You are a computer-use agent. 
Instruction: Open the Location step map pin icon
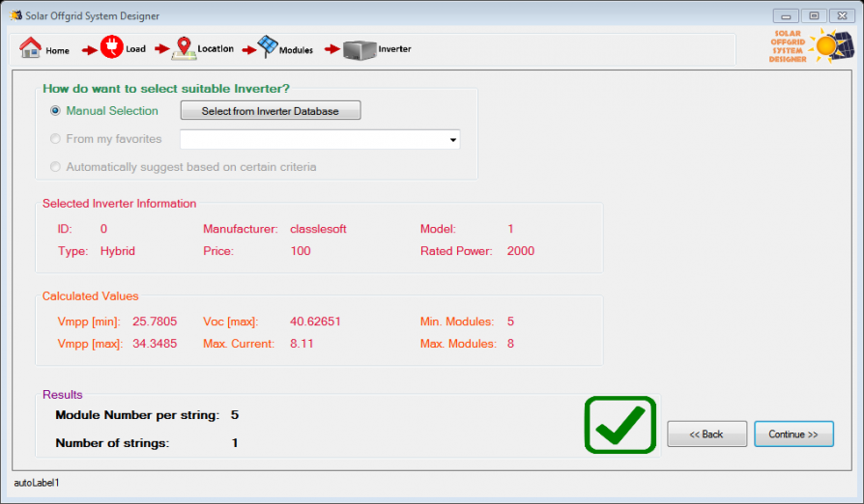pos(184,48)
